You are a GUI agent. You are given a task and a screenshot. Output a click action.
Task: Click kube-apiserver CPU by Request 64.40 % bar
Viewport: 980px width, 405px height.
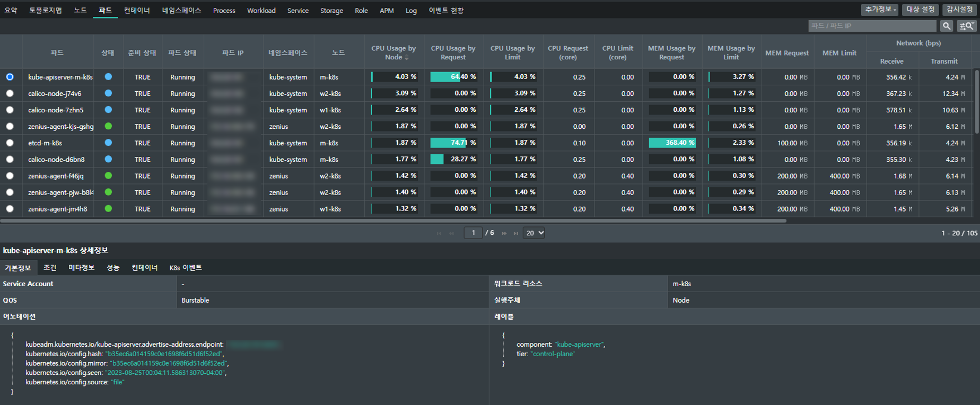[x=453, y=77]
